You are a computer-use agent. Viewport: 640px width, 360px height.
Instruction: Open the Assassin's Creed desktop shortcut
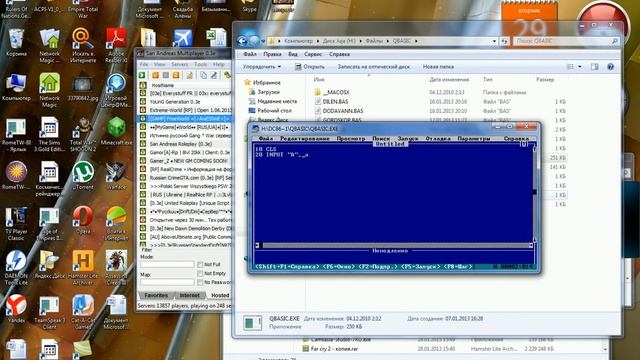coord(116,268)
